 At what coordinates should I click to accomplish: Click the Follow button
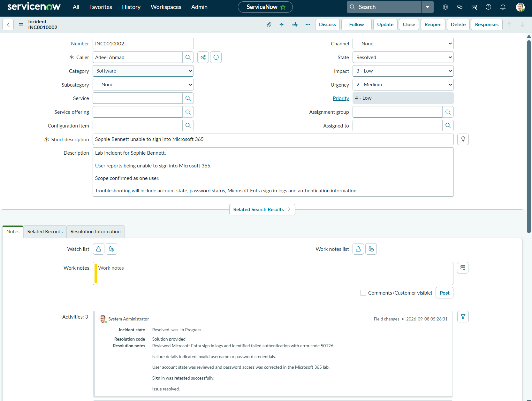356,25
